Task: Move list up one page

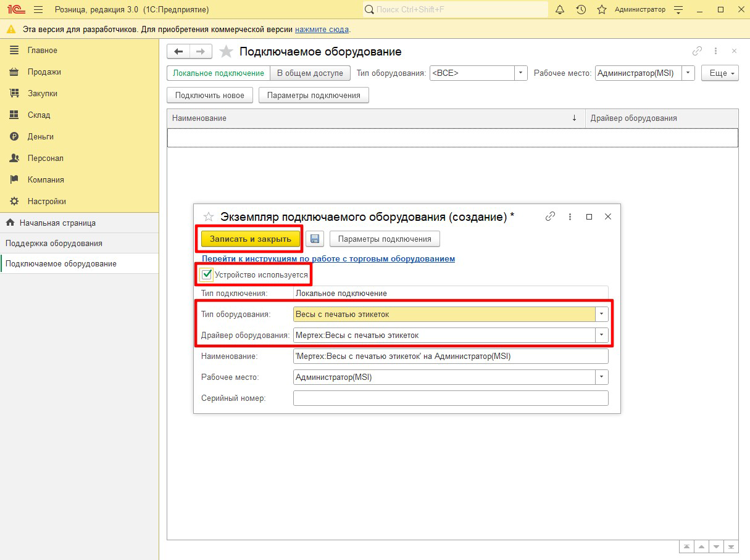Action: tap(701, 547)
